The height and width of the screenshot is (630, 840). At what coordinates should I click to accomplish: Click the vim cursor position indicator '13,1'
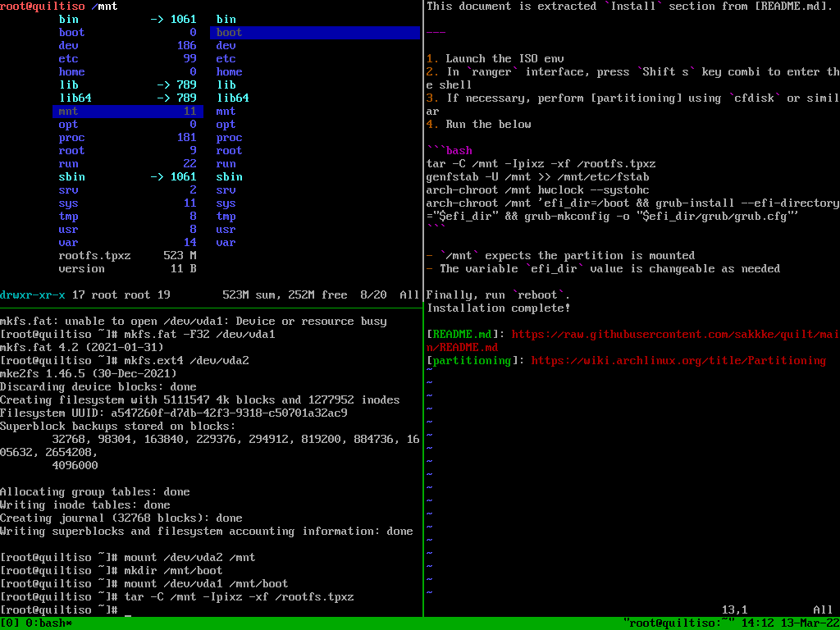(x=734, y=609)
